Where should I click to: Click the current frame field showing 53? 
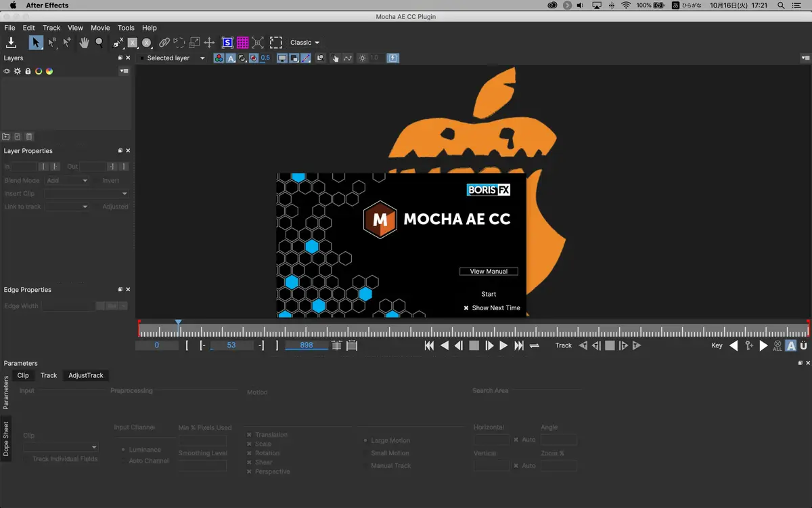pyautogui.click(x=231, y=345)
